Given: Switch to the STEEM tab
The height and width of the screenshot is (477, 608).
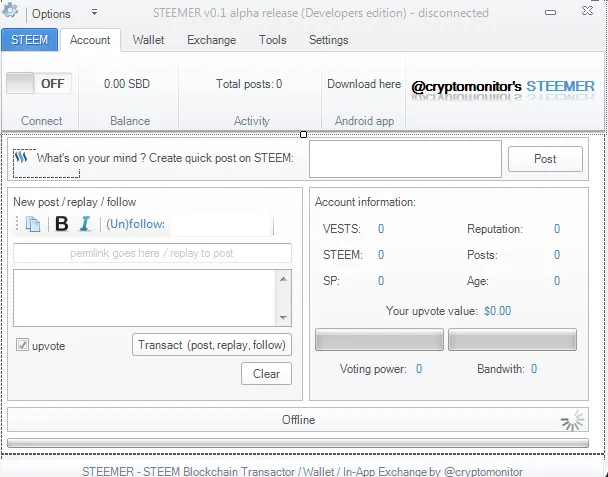Looking at the screenshot, I should [29, 40].
